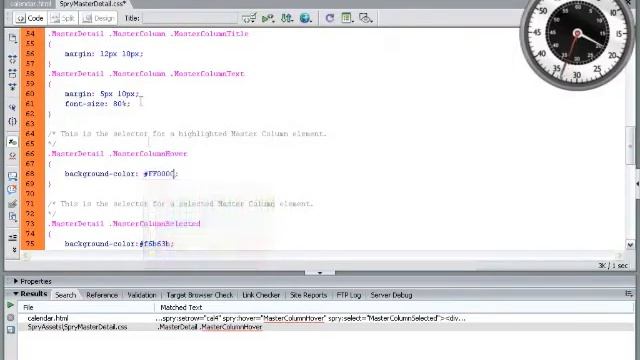The height and width of the screenshot is (360, 640).
Task: Click the right side panel collapse arrow
Action: (638, 184)
